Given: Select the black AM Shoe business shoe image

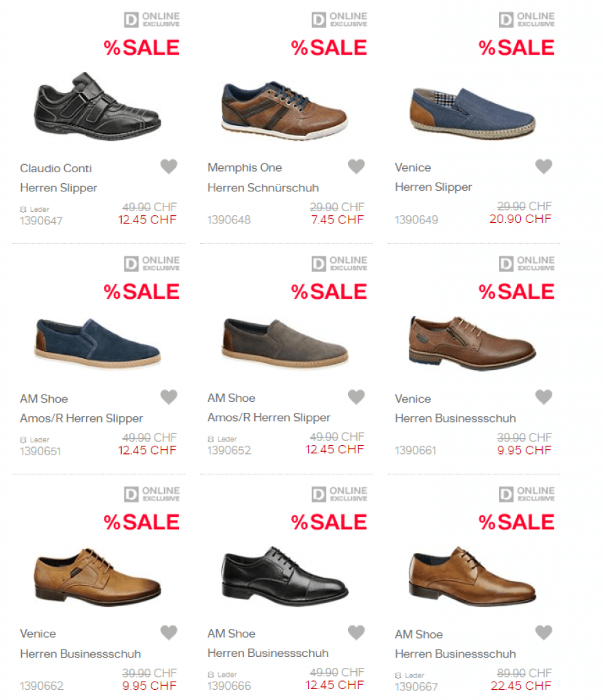Looking at the screenshot, I should pos(284,576).
